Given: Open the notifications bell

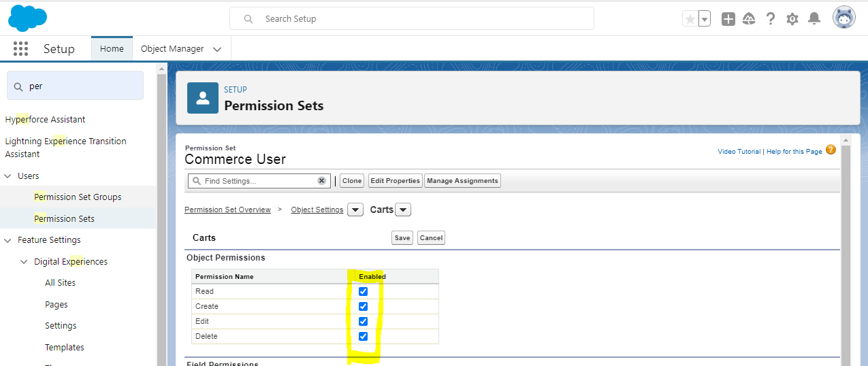Looking at the screenshot, I should tap(814, 19).
